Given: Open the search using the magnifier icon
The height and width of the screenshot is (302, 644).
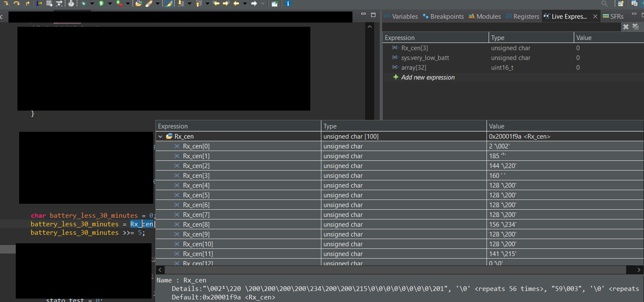Looking at the screenshot, I should (604, 4).
